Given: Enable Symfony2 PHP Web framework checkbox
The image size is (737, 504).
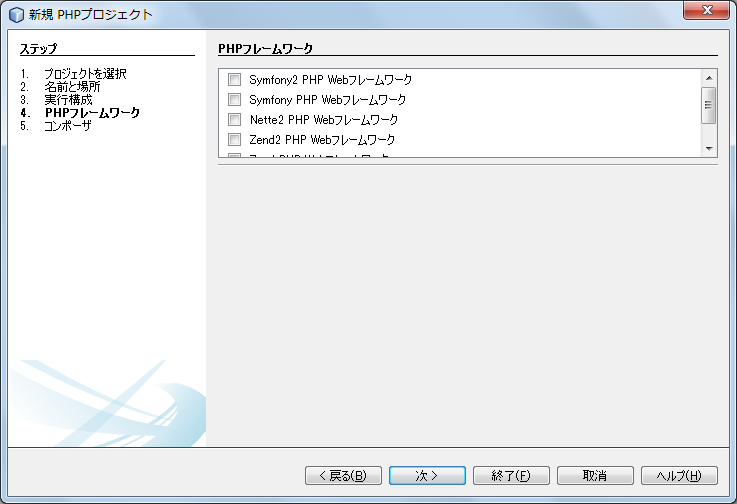Looking at the screenshot, I should 234,79.
